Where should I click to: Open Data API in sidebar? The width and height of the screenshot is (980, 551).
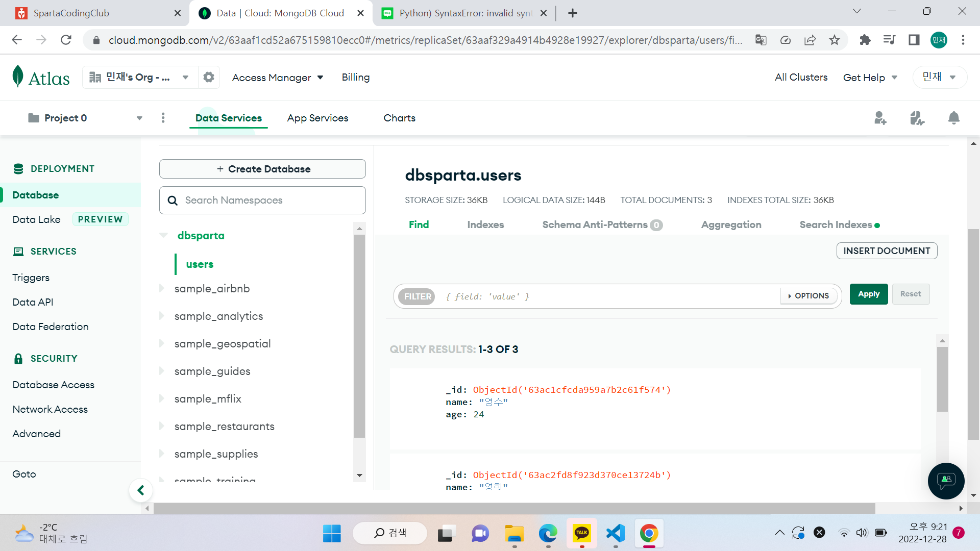pyautogui.click(x=33, y=302)
